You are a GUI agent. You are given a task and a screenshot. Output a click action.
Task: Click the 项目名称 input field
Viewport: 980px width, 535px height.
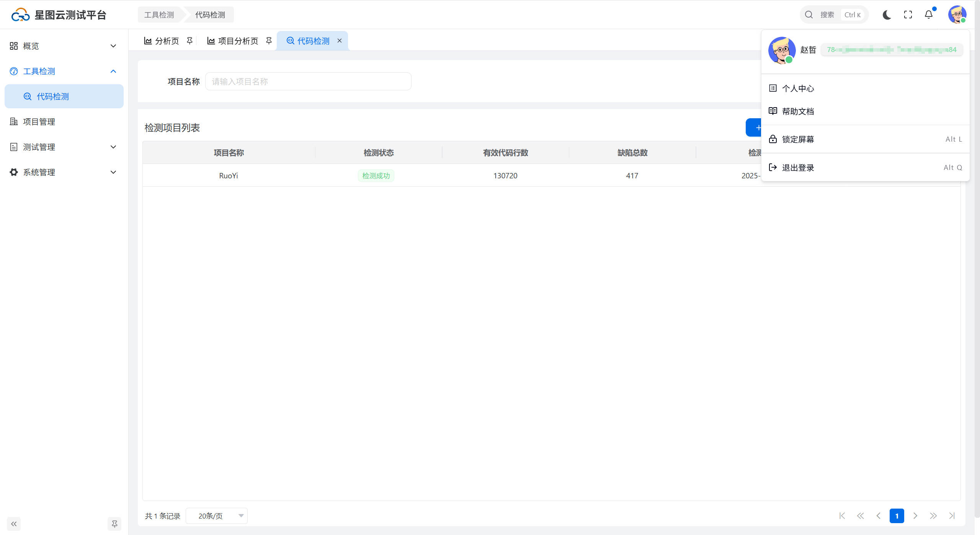(308, 82)
